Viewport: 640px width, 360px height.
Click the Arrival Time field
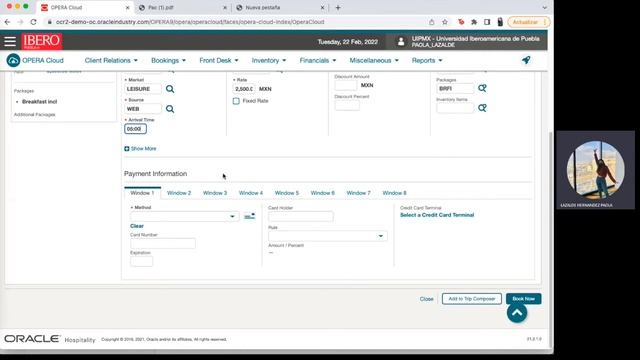click(136, 129)
